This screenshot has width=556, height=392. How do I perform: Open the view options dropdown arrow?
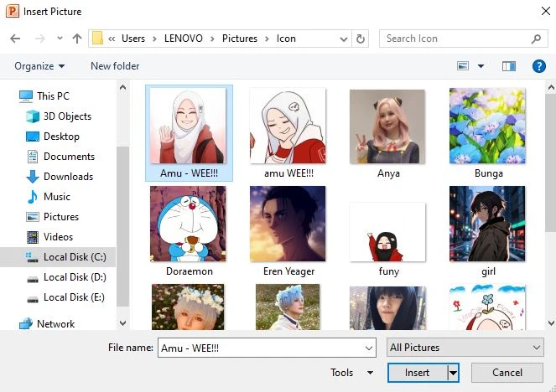(481, 66)
